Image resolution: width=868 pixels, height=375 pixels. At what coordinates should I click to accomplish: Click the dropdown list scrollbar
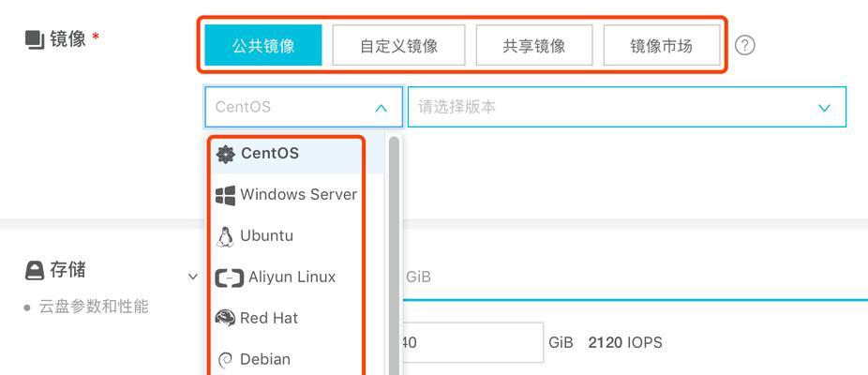[394, 255]
